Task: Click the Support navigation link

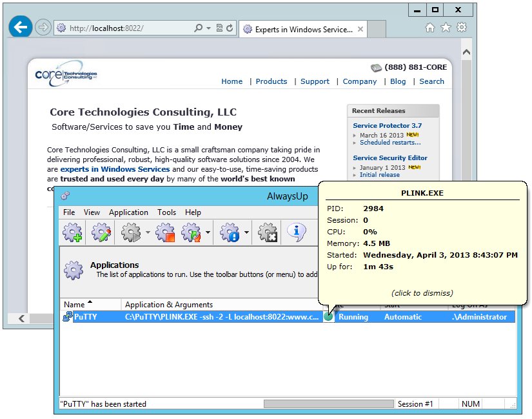Action: [315, 81]
